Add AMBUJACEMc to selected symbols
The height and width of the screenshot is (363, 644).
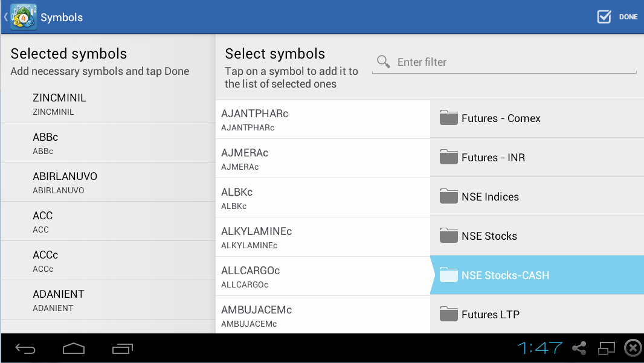point(323,315)
